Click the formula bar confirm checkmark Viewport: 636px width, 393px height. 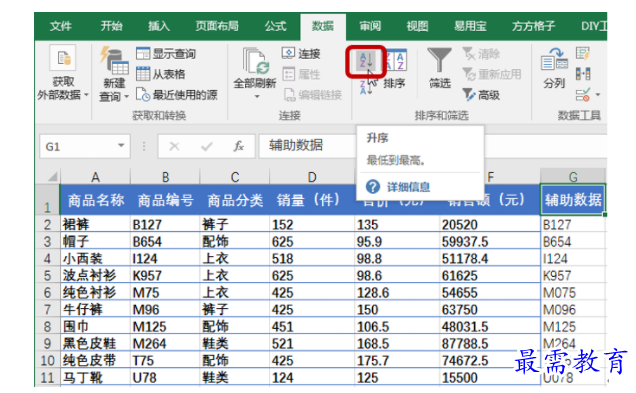point(207,146)
